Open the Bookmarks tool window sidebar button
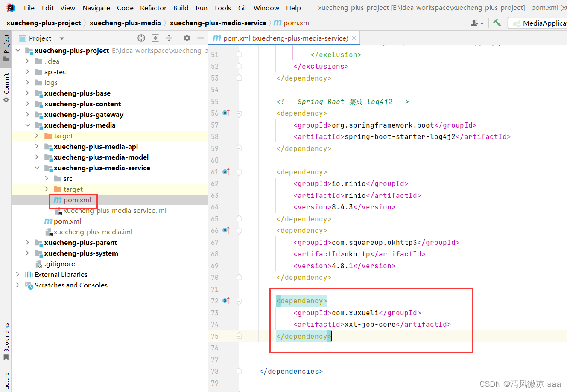This screenshot has height=392, width=567. tap(6, 341)
